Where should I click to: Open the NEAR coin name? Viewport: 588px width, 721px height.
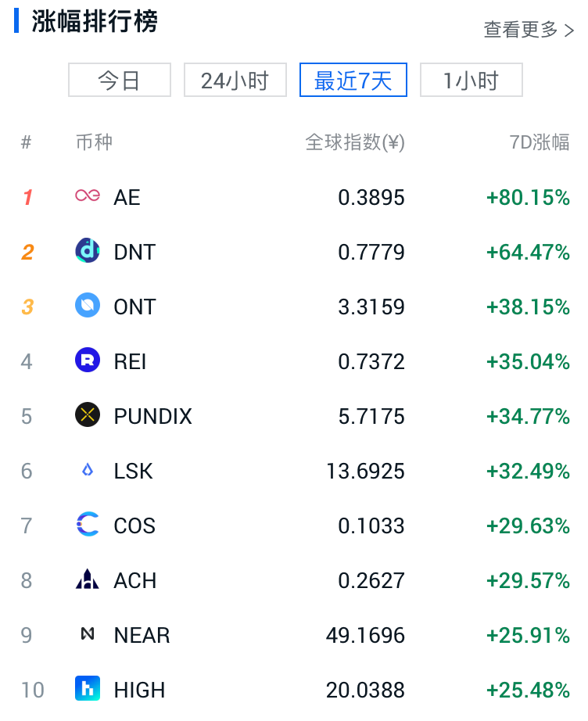(142, 635)
